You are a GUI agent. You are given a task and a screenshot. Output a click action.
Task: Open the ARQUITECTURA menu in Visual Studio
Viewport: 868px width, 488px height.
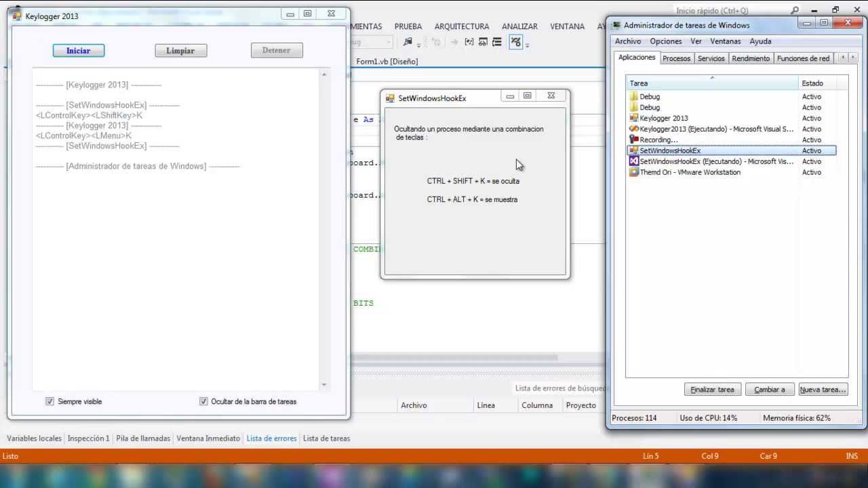tap(462, 26)
